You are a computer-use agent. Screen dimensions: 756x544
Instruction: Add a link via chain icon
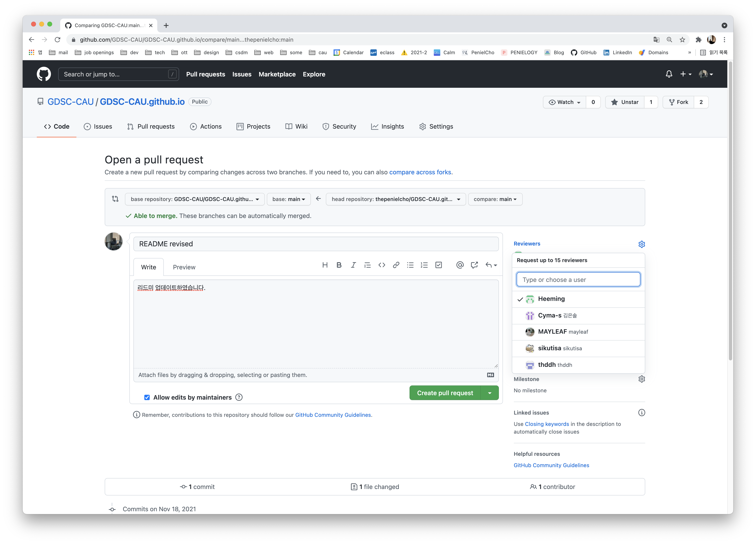coord(396,265)
